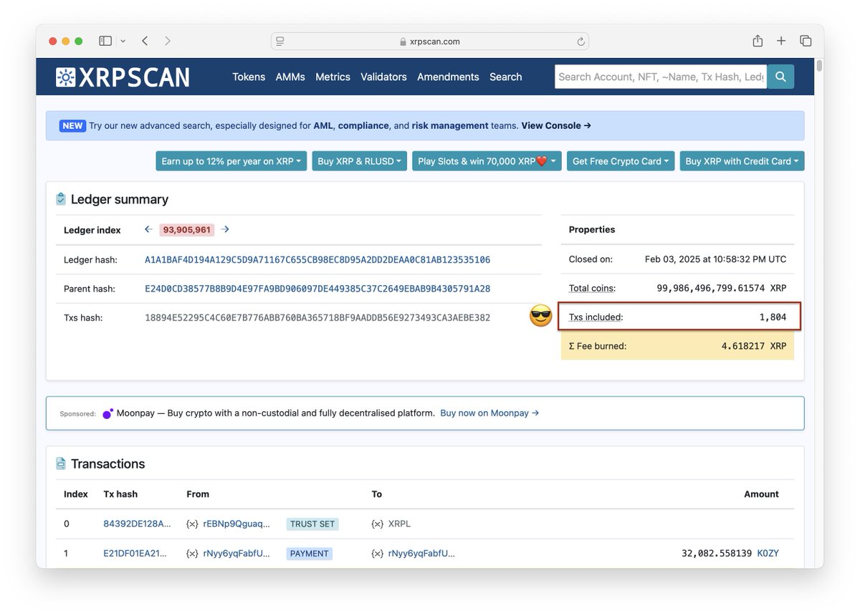Open a new Safari tab
This screenshot has height=616, width=860.
pos(781,41)
